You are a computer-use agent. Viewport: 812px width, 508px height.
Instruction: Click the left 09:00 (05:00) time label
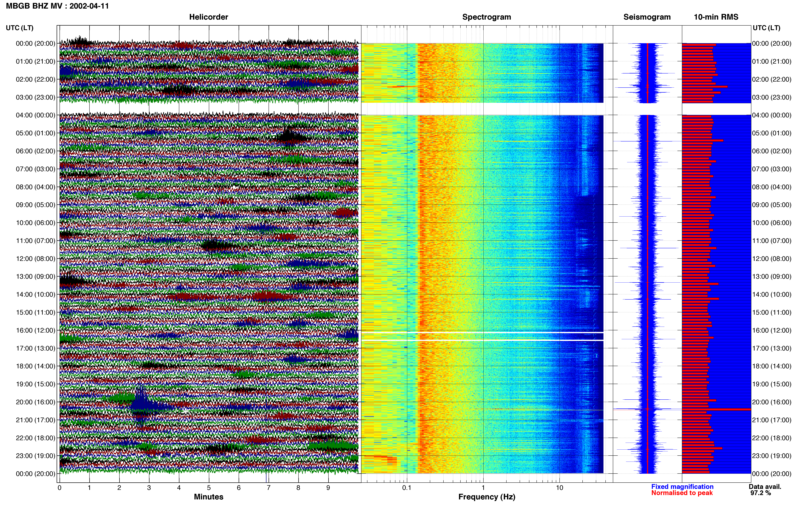(36, 205)
